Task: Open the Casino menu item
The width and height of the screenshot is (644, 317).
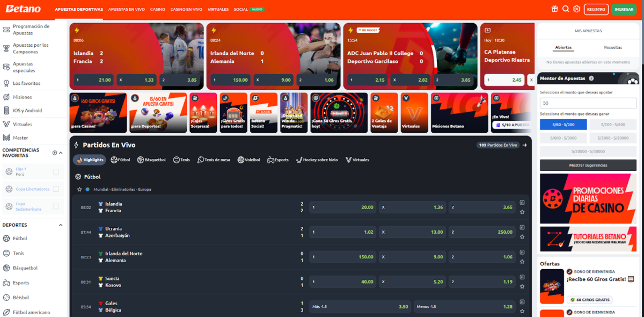Action: pos(158,10)
